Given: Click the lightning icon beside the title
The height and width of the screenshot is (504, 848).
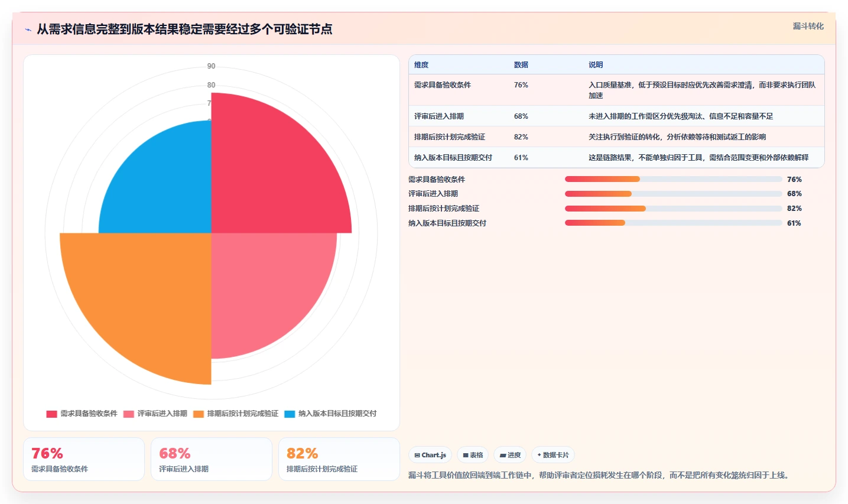Looking at the screenshot, I should coord(28,30).
